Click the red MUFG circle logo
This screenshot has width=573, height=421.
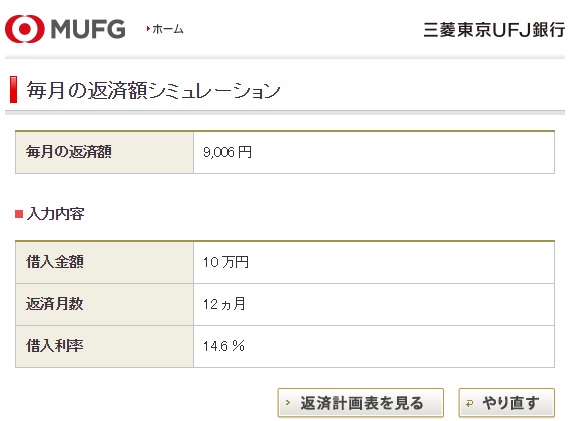coord(25,29)
